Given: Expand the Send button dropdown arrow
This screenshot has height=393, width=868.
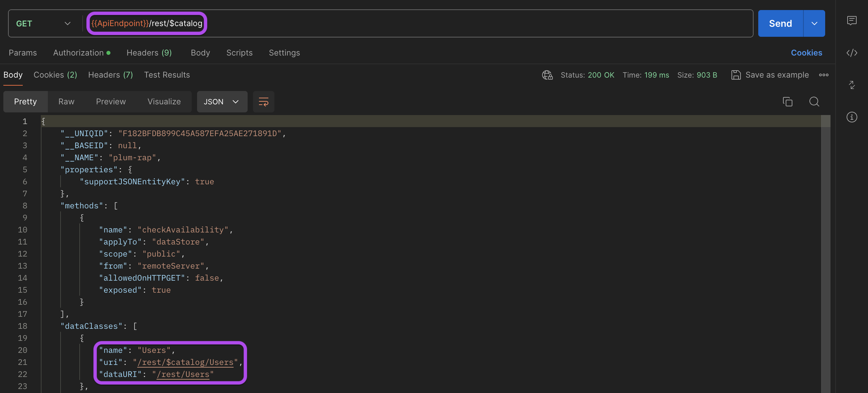Looking at the screenshot, I should pos(814,23).
